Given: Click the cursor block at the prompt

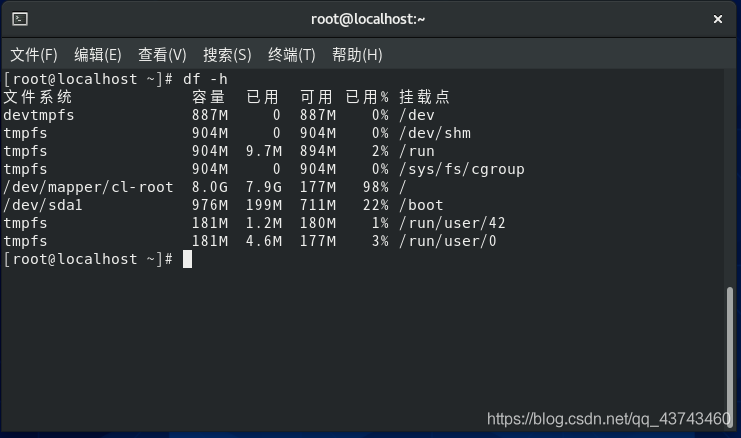Looking at the screenshot, I should coord(188,259).
